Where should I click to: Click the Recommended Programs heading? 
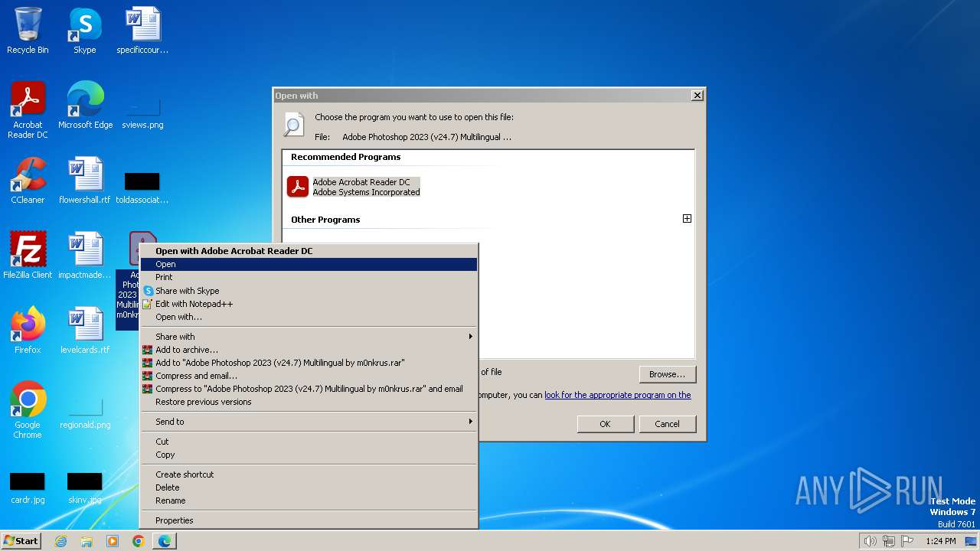[x=345, y=157]
